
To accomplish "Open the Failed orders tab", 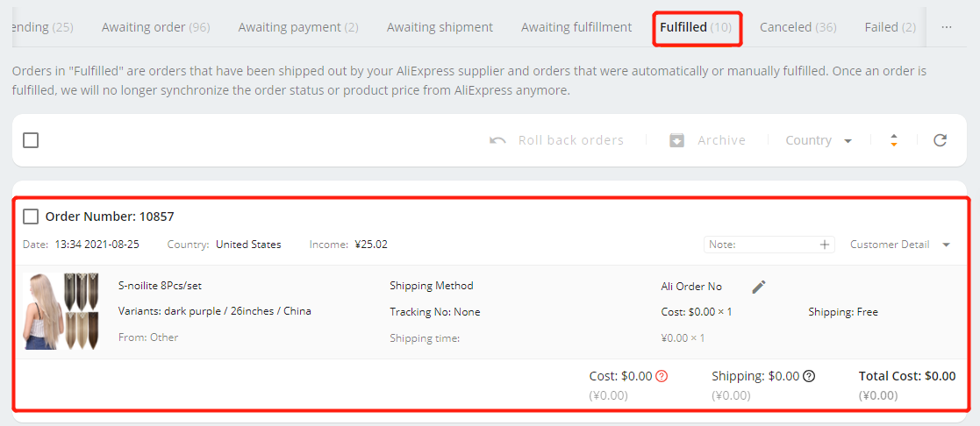I will [x=890, y=27].
